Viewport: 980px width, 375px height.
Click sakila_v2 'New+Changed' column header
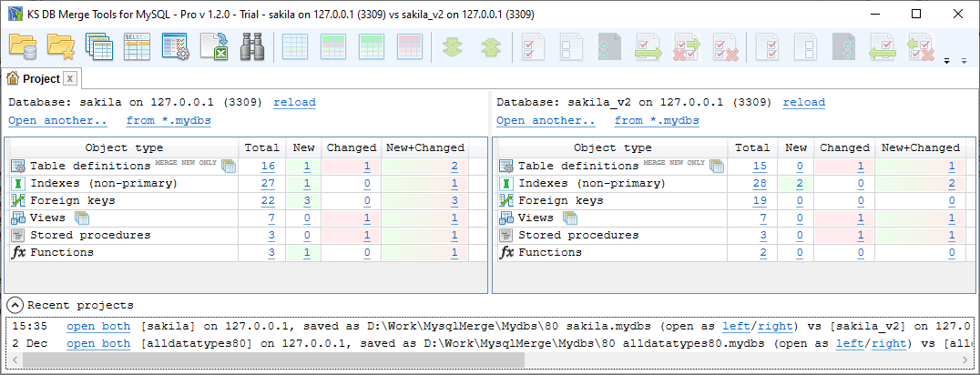(x=920, y=148)
